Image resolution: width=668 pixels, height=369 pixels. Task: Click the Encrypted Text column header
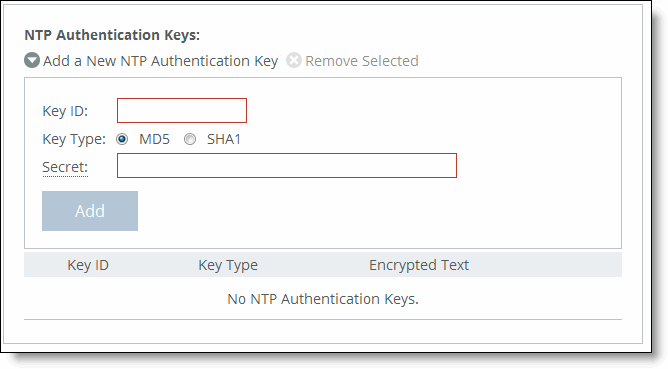[x=419, y=265]
